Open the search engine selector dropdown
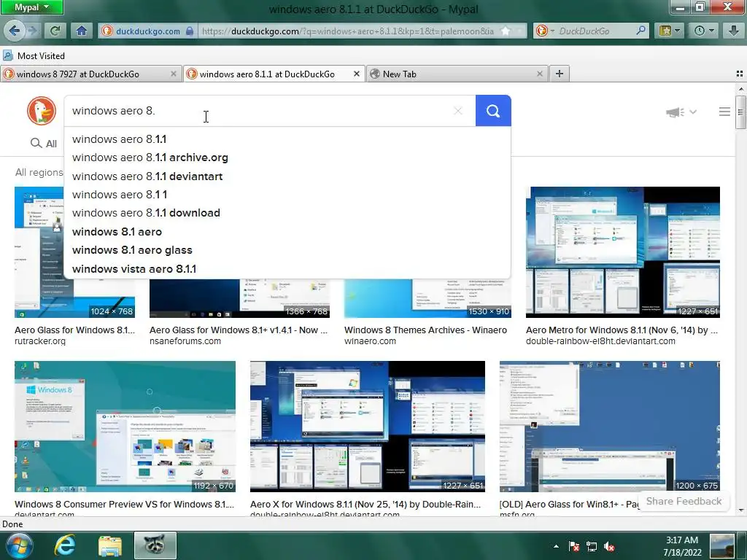The height and width of the screenshot is (560, 747). point(546,31)
